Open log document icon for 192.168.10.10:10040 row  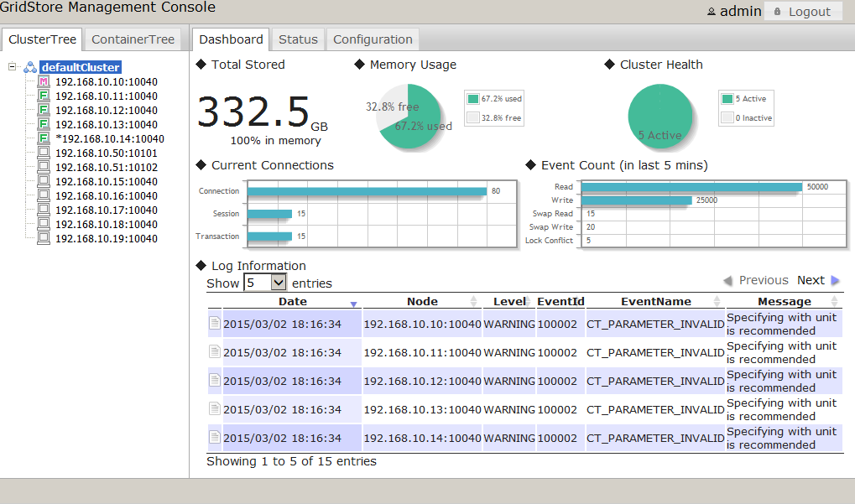coord(215,324)
